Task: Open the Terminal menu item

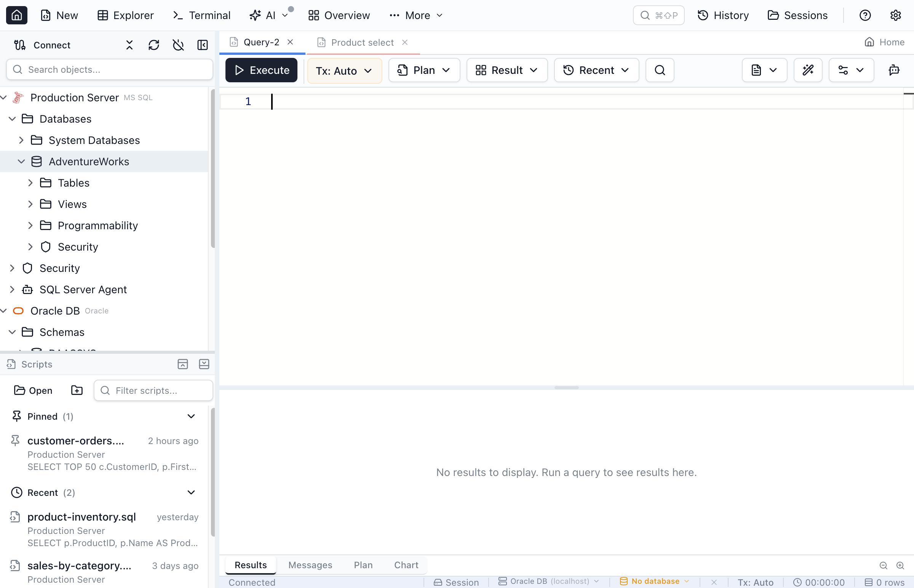Action: point(201,15)
